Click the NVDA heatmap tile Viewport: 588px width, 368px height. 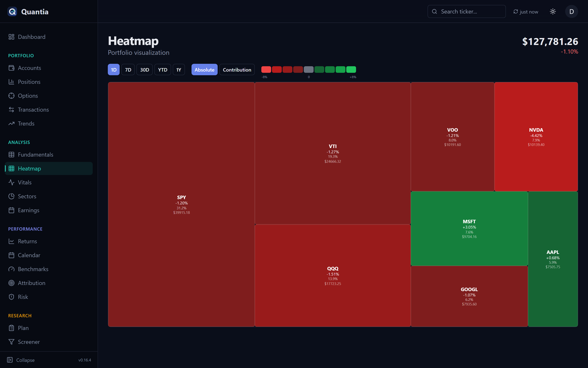(536, 137)
